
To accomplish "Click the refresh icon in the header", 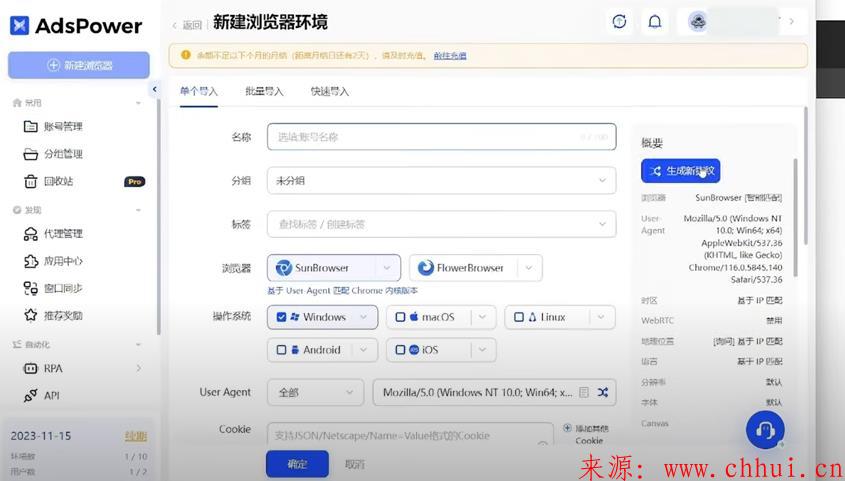I will (619, 22).
